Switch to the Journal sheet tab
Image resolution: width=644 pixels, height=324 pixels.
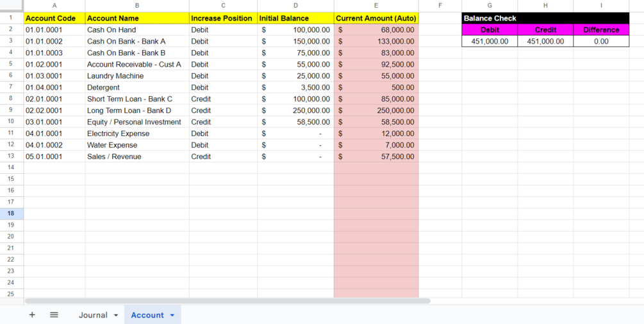(93, 315)
